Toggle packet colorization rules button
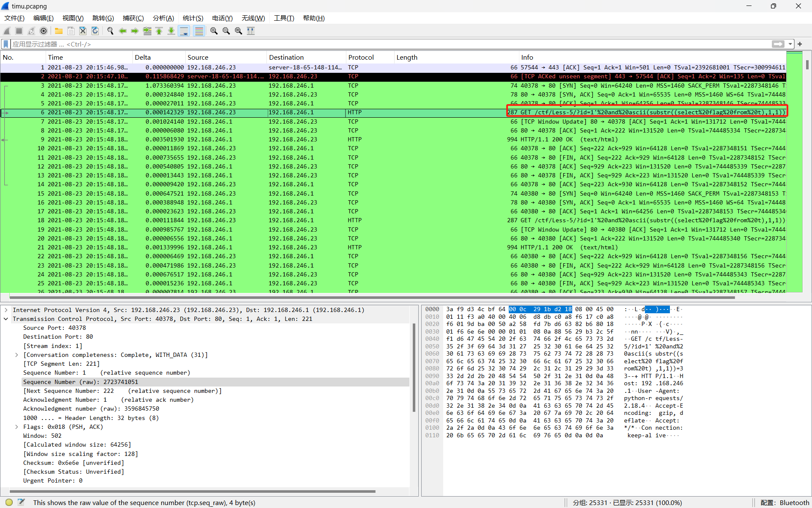This screenshot has height=508, width=812. coord(199,31)
